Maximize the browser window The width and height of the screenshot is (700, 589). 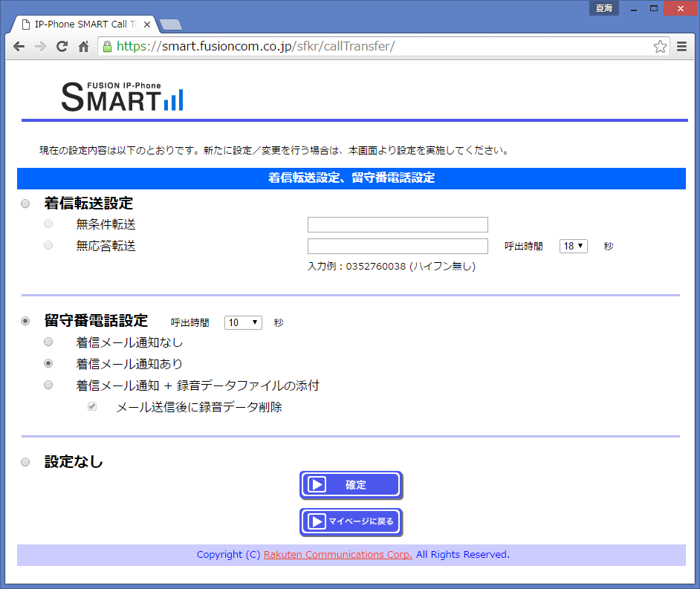(x=654, y=8)
